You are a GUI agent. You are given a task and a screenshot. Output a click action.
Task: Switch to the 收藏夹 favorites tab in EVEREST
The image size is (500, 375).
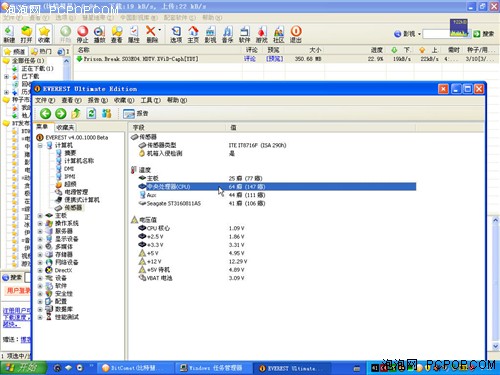(x=65, y=127)
